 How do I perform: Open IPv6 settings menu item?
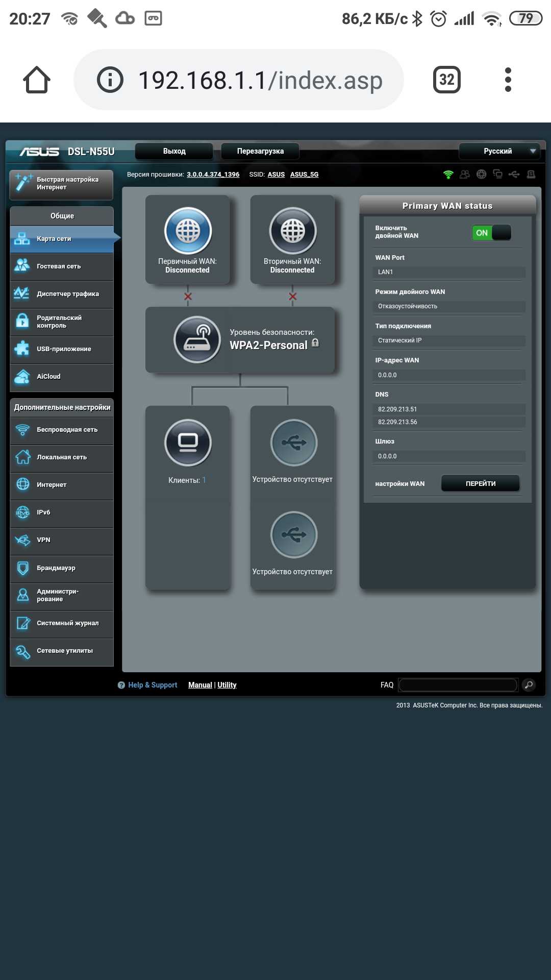(x=62, y=512)
